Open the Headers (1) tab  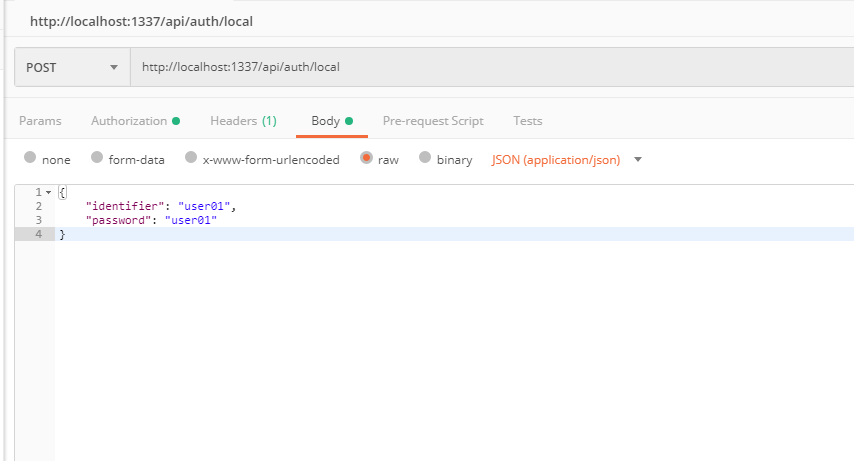243,121
